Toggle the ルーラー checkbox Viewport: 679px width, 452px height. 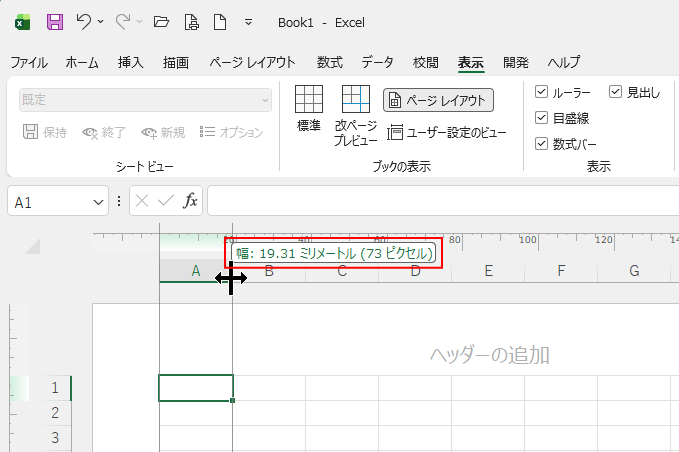pos(541,92)
